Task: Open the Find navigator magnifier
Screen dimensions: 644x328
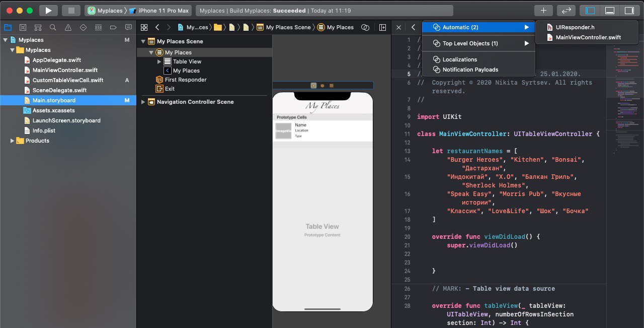Action: coord(53,27)
